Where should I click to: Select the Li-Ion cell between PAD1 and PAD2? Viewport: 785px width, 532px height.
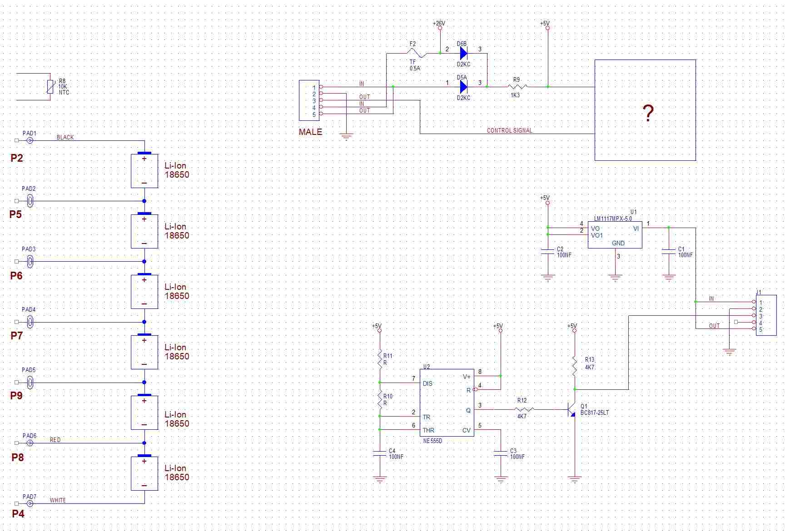pyautogui.click(x=144, y=171)
